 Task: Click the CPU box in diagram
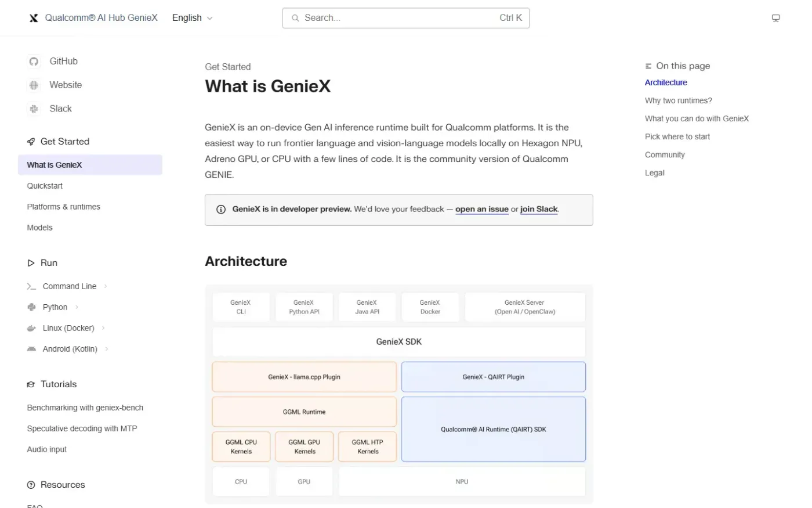click(241, 481)
